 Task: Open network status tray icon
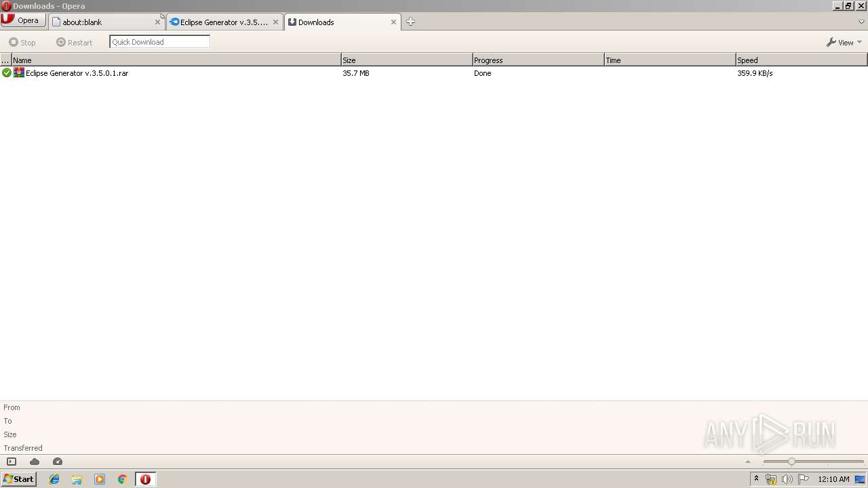click(x=771, y=479)
